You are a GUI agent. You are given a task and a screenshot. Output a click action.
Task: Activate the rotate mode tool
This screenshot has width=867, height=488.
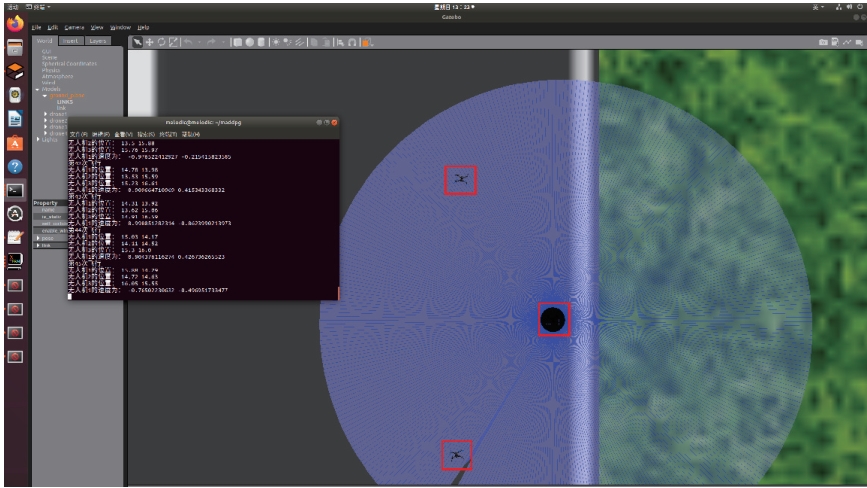coord(161,42)
